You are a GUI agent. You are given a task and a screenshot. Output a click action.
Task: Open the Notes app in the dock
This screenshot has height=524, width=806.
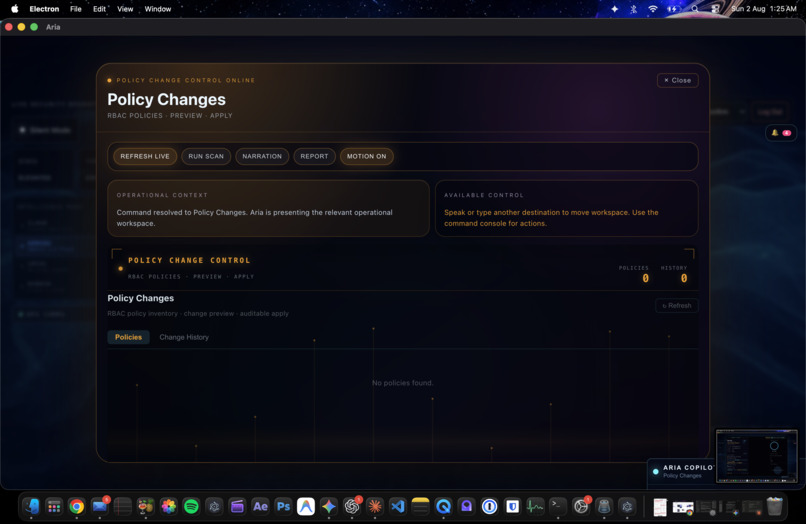click(x=420, y=507)
